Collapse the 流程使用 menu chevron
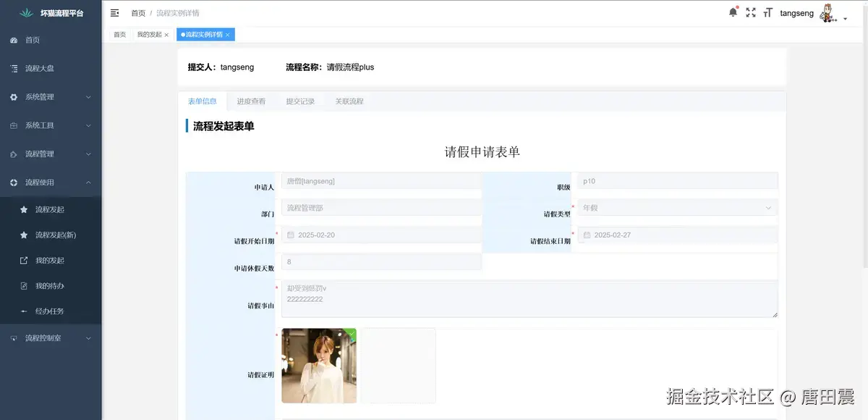This screenshot has width=868, height=420. tap(88, 182)
